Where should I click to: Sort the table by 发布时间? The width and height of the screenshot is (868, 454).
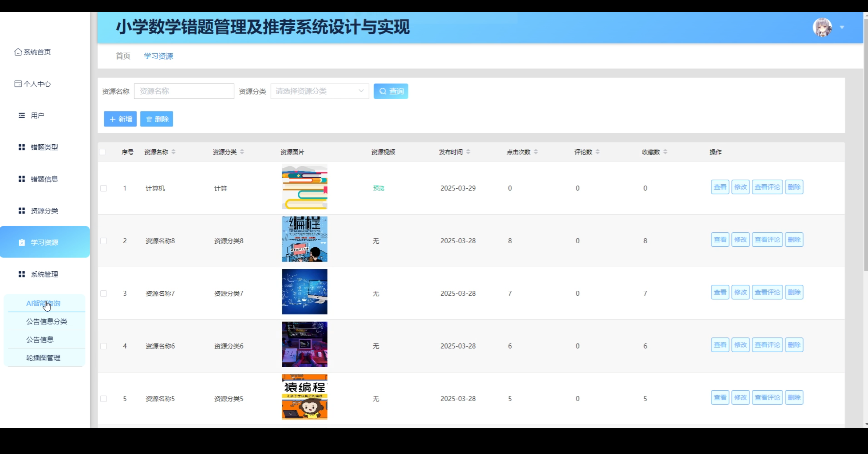[468, 152]
